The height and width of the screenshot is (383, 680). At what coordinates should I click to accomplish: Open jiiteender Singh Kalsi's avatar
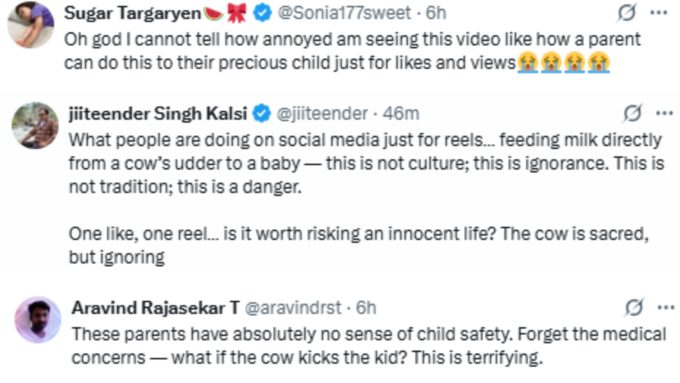click(x=35, y=126)
